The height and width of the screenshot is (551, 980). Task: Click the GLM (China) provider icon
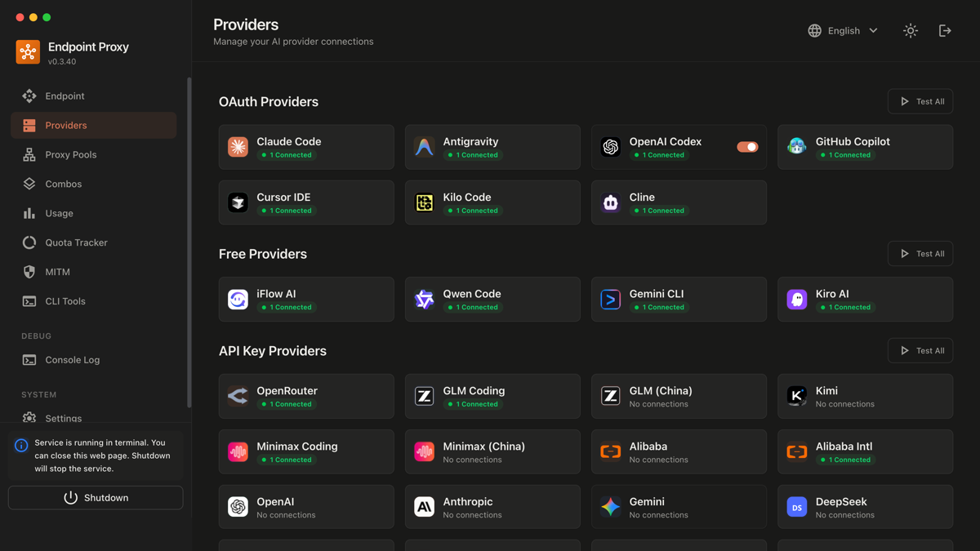[610, 396]
